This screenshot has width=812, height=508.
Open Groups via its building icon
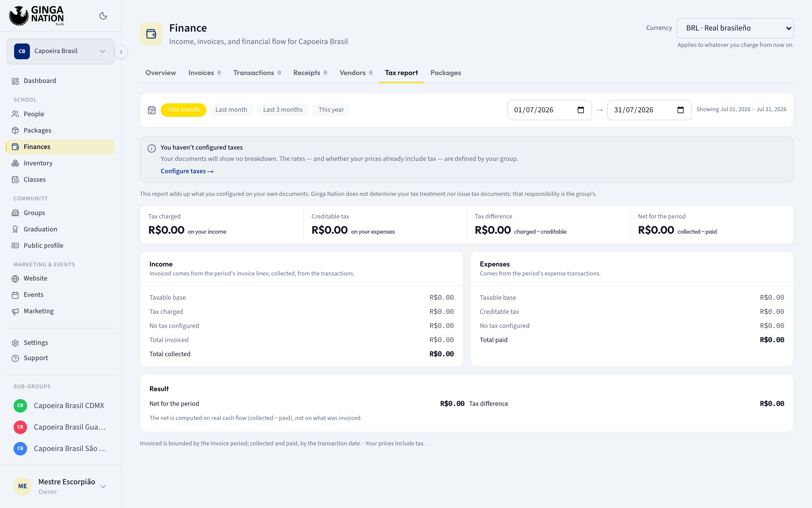coord(15,213)
